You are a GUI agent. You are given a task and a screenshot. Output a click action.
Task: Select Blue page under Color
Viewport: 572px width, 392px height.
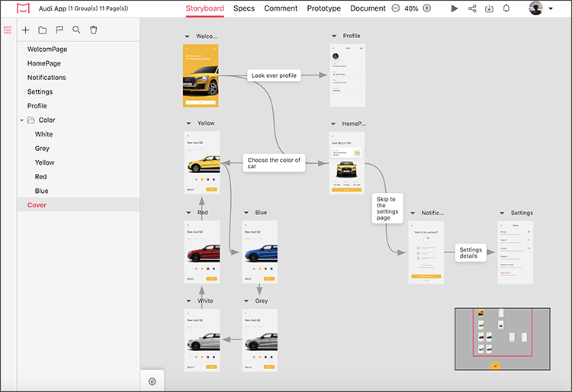pos(79,191)
